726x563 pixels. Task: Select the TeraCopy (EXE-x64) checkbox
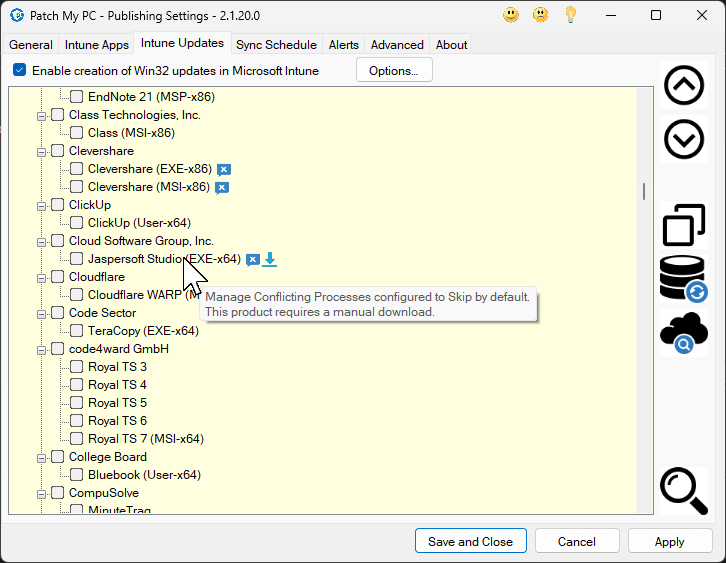pos(76,331)
